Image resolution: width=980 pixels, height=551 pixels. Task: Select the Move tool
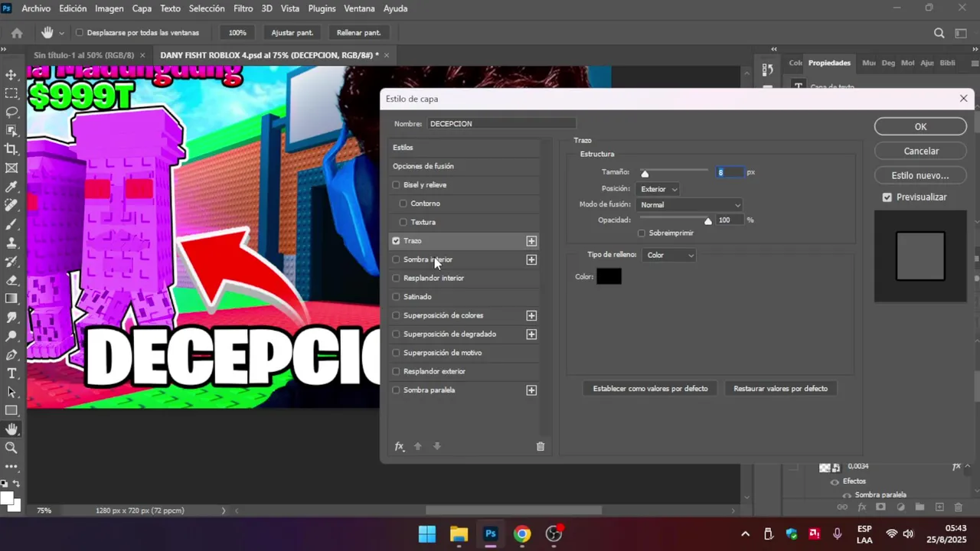coord(11,75)
